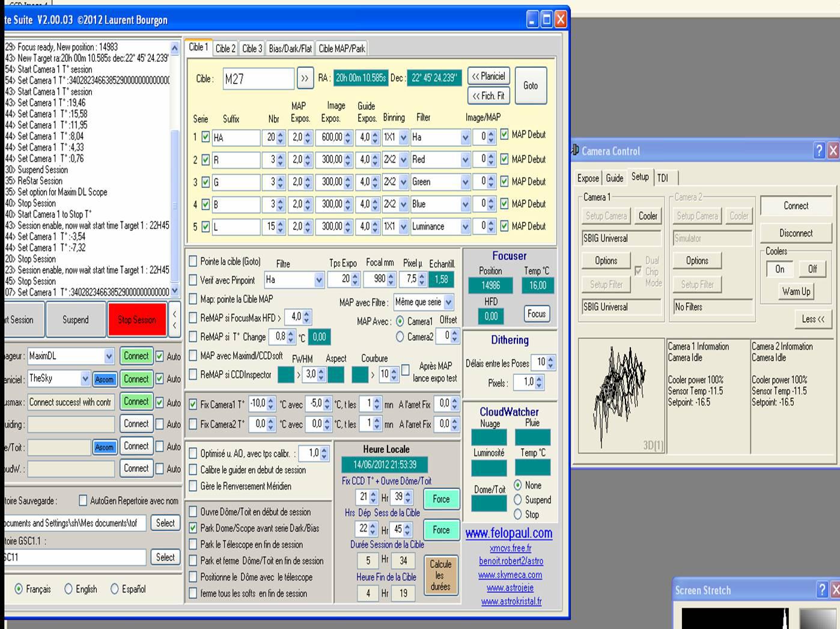Viewport: 840px width, 629px height.
Task: Click Calcule les durées button
Action: pyautogui.click(x=440, y=575)
